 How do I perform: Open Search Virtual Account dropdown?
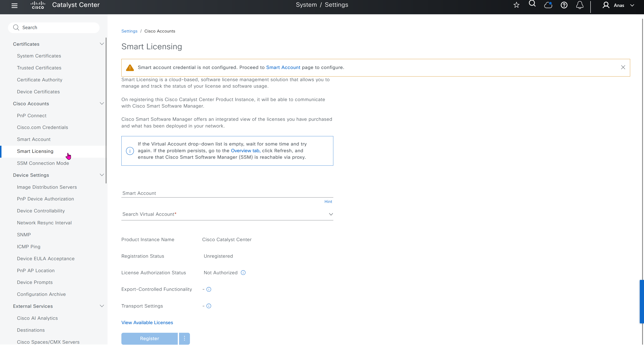[x=331, y=214]
